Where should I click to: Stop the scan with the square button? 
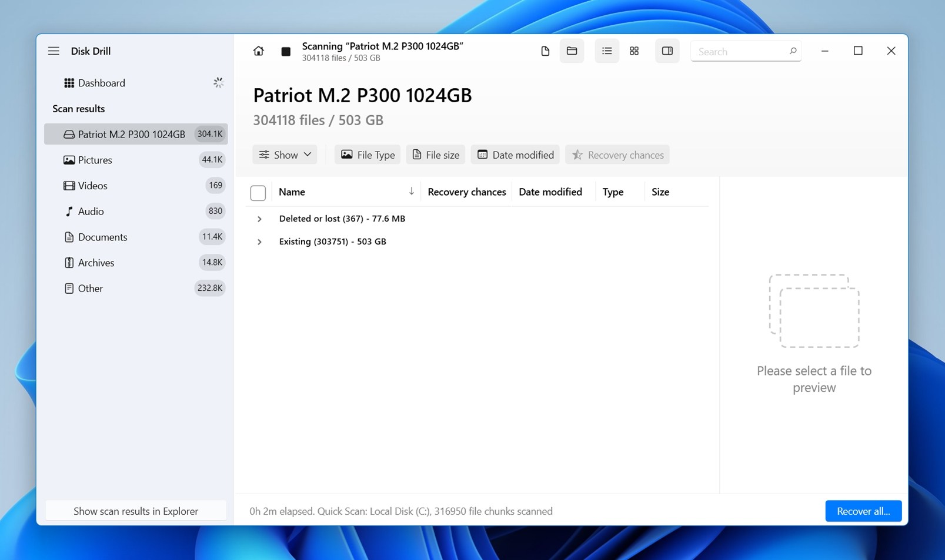click(286, 52)
